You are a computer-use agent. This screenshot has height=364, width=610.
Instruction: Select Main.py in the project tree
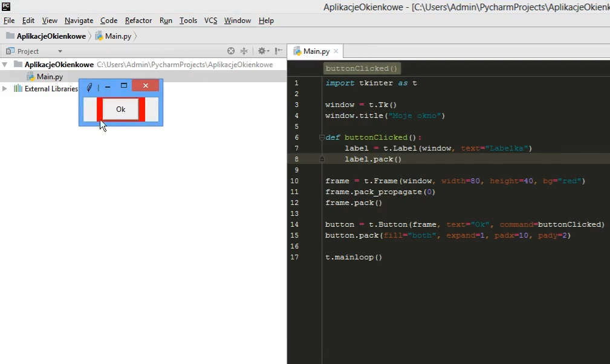[50, 76]
